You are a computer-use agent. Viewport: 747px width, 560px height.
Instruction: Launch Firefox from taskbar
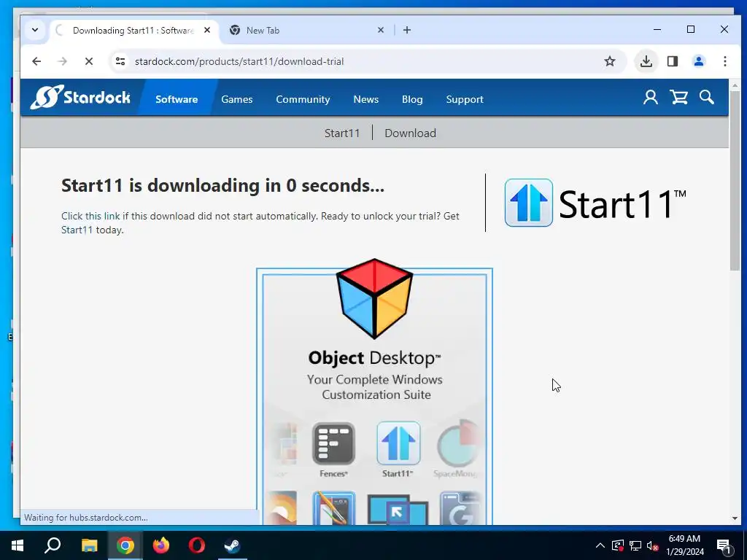pyautogui.click(x=160, y=545)
